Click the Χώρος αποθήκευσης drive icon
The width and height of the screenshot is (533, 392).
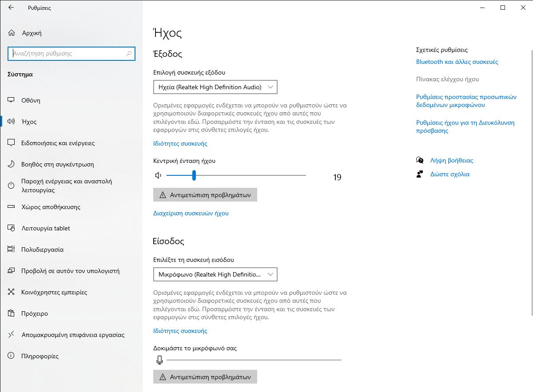click(12, 207)
